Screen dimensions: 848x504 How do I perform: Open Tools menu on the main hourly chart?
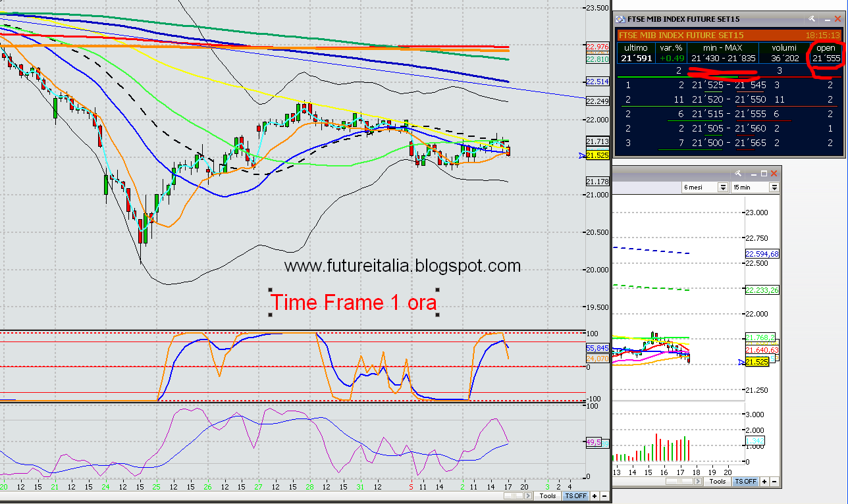click(548, 496)
